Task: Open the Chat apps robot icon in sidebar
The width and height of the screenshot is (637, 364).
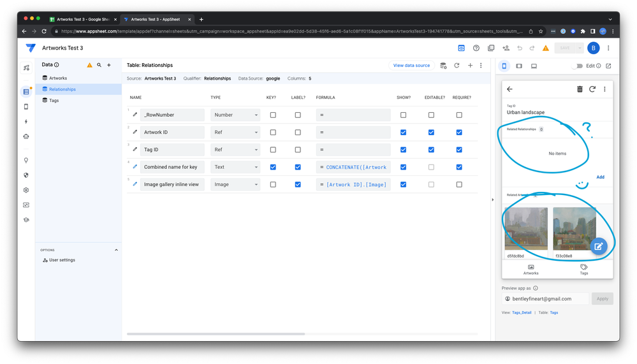Action: tap(26, 136)
